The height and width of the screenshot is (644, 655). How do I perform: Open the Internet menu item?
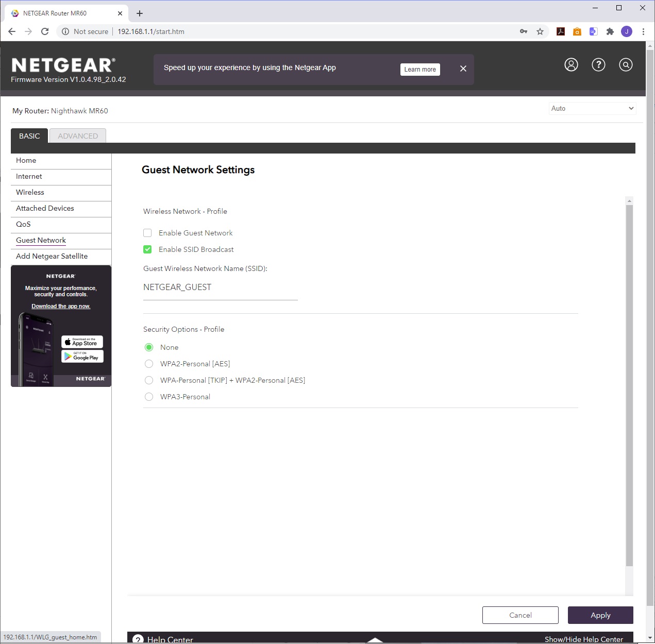pos(61,177)
